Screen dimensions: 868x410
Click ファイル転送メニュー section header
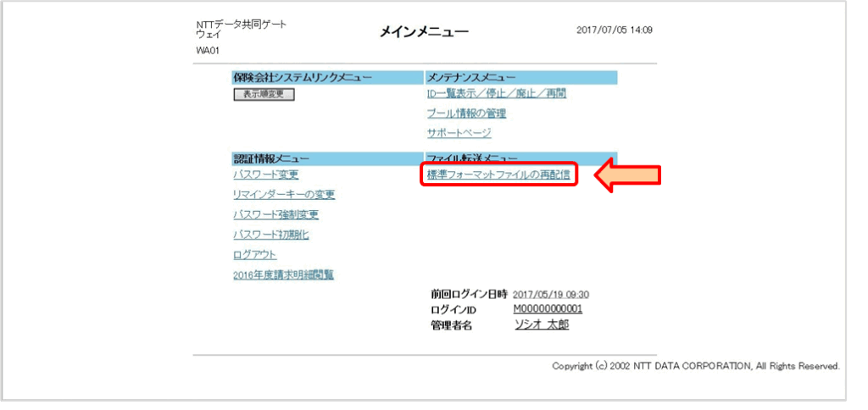tap(472, 158)
